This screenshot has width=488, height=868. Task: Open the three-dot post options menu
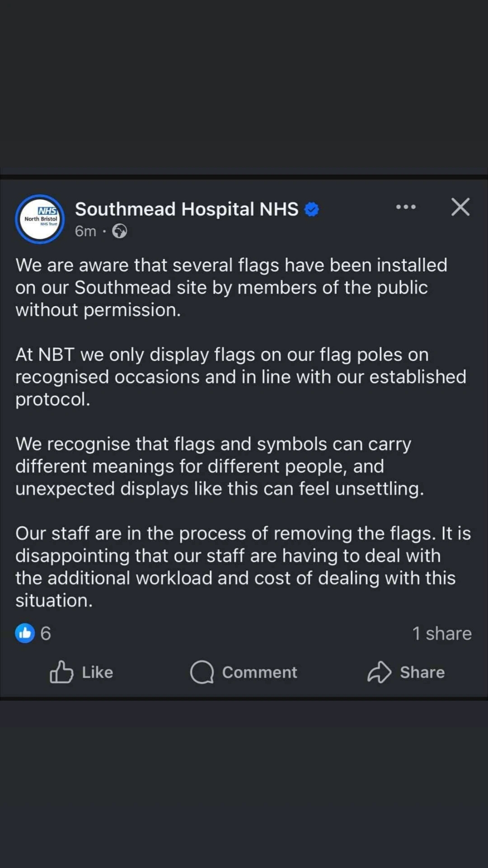pos(406,207)
